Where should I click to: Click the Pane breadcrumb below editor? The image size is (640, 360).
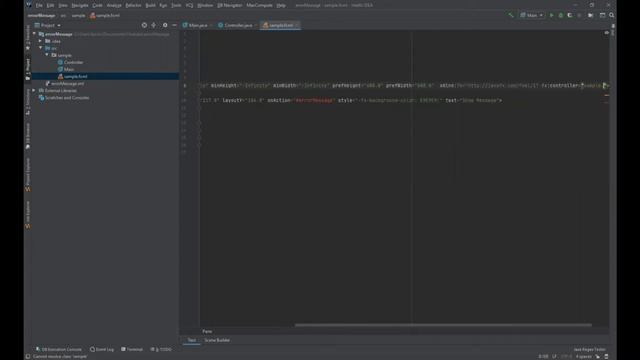207,331
